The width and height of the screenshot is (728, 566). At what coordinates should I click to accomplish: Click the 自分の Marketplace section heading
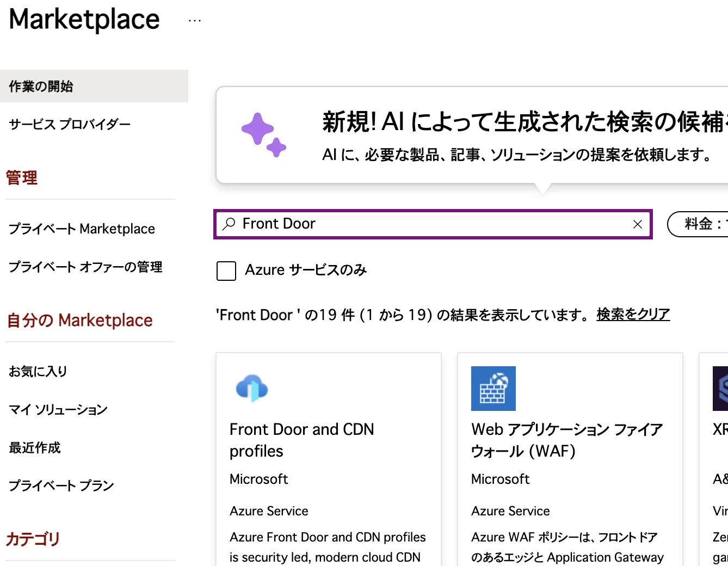(79, 321)
